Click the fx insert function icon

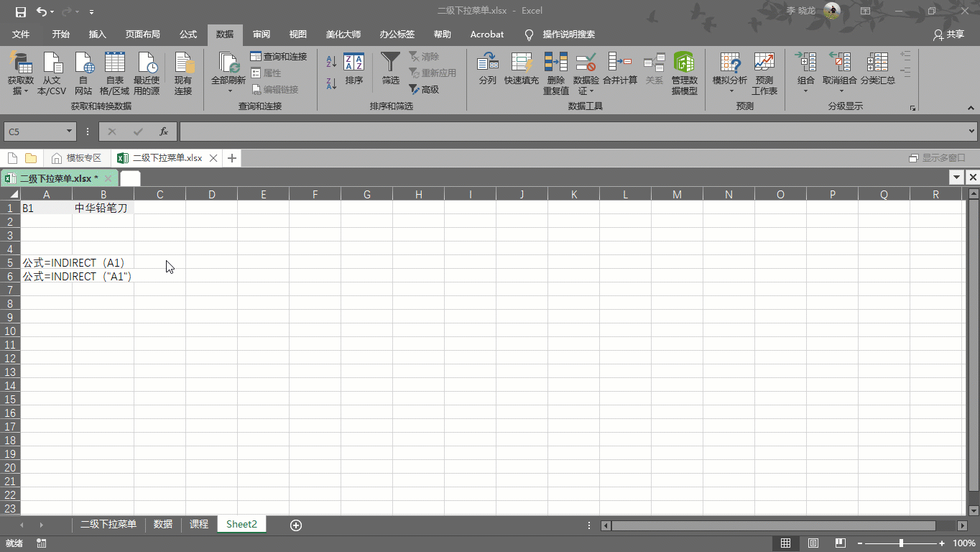[164, 132]
